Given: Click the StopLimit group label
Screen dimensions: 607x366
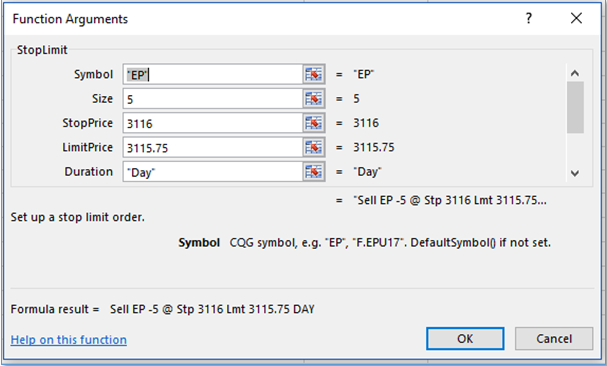Looking at the screenshot, I should click(x=42, y=50).
